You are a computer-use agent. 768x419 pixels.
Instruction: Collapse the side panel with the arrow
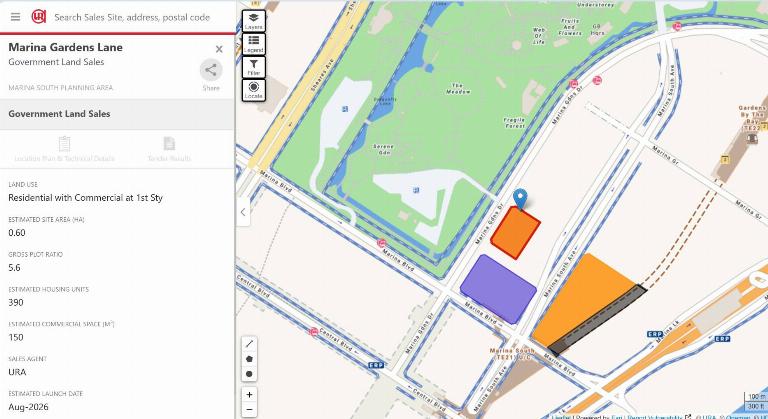[243, 212]
